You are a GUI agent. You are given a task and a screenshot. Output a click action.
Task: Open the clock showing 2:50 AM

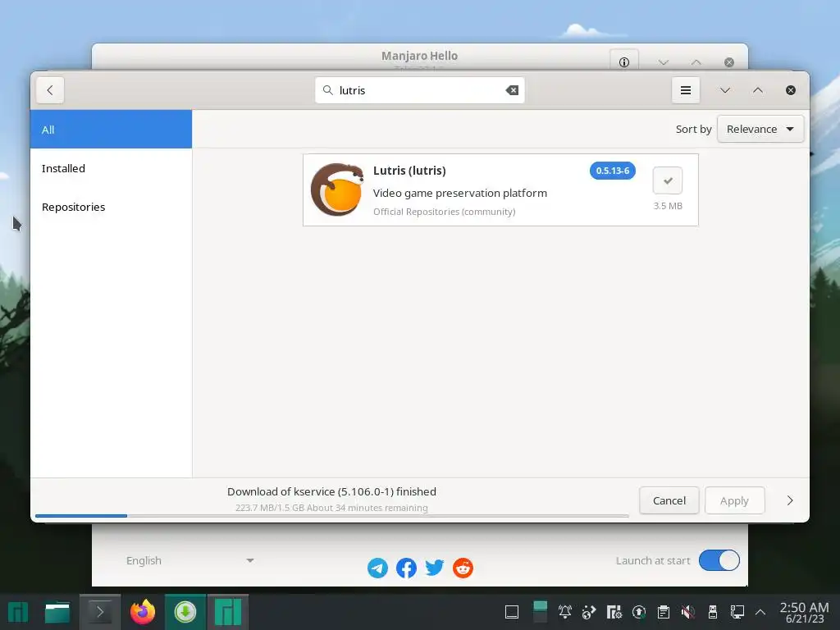click(x=804, y=612)
